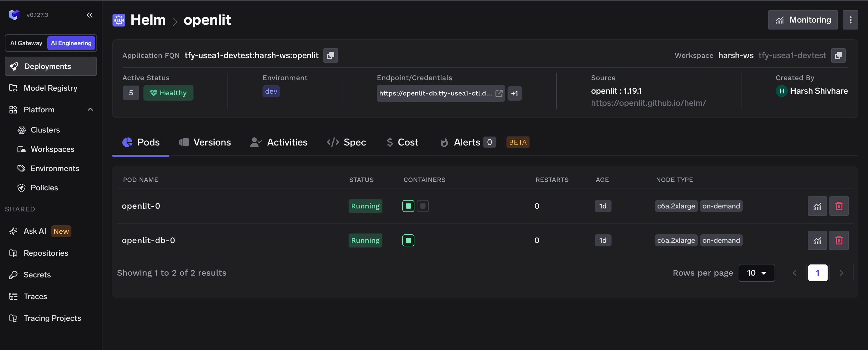Image resolution: width=868 pixels, height=350 pixels.
Task: Select the Pods tab
Action: click(x=140, y=142)
